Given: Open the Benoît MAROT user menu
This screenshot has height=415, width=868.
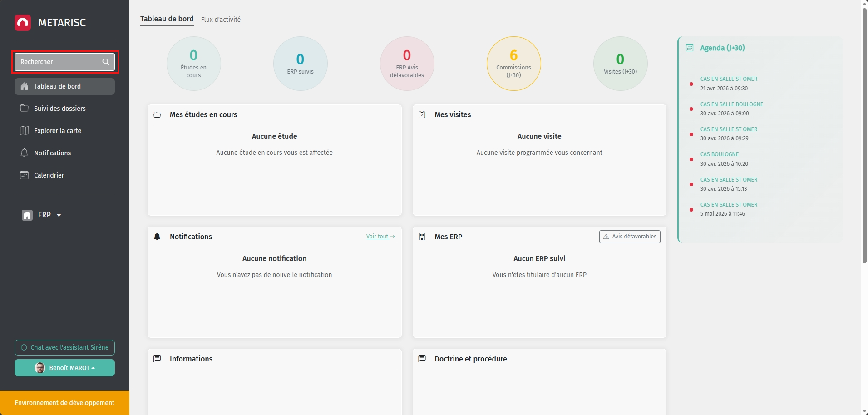Looking at the screenshot, I should click(x=71, y=368).
